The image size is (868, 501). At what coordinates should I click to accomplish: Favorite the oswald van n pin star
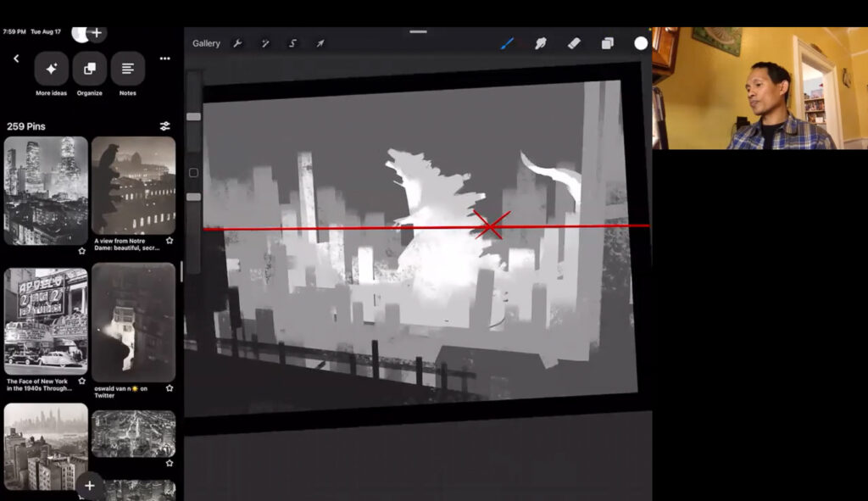point(170,388)
